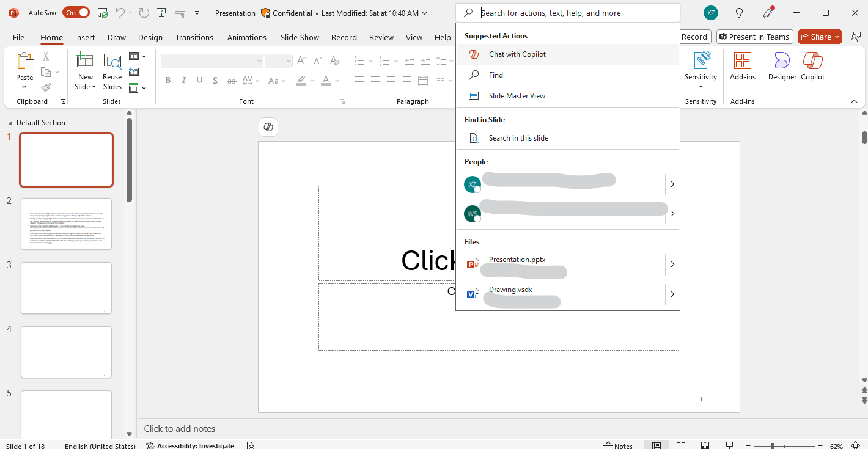Viewport: 868px width, 449px height.
Task: Open the Designer pane
Action: click(x=782, y=67)
